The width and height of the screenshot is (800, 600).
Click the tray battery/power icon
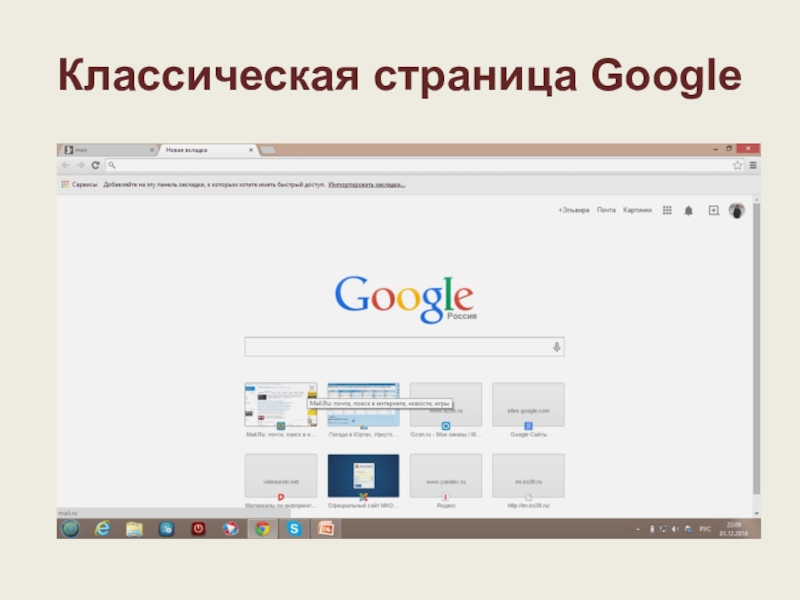[x=652, y=529]
